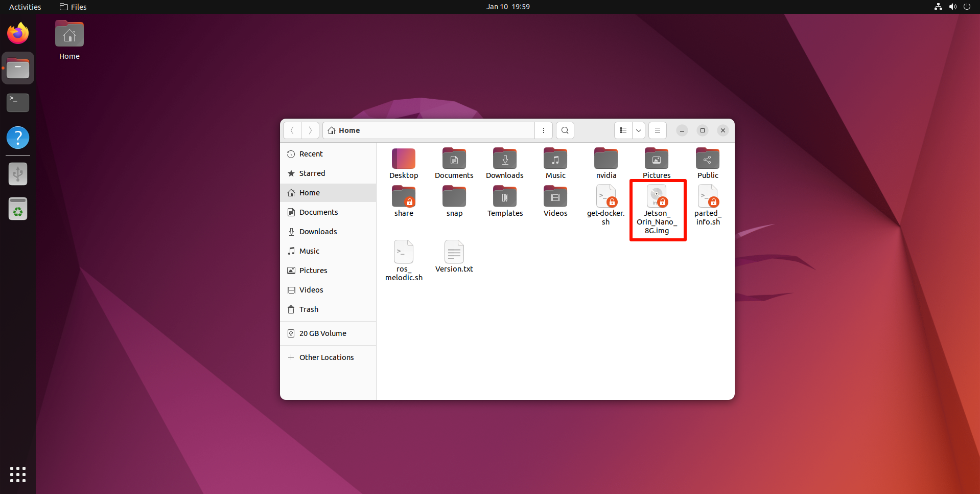The image size is (980, 494).
Task: Expand the view options dropdown arrow
Action: pyautogui.click(x=639, y=130)
